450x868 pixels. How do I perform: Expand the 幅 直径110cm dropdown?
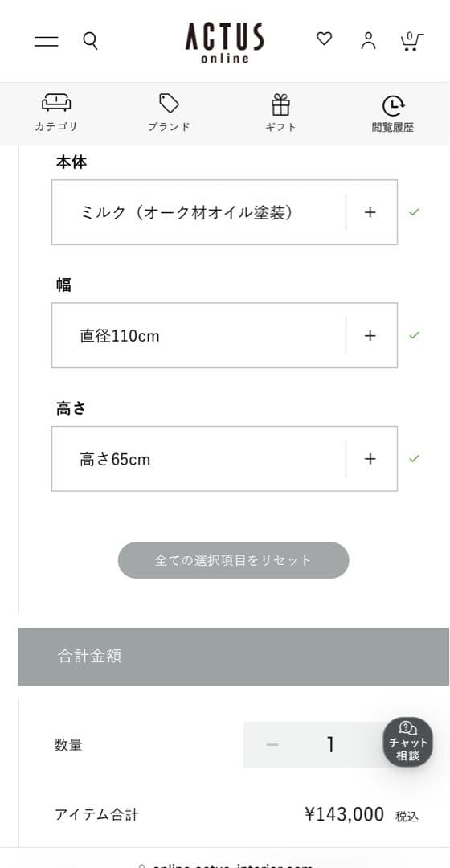(x=224, y=335)
